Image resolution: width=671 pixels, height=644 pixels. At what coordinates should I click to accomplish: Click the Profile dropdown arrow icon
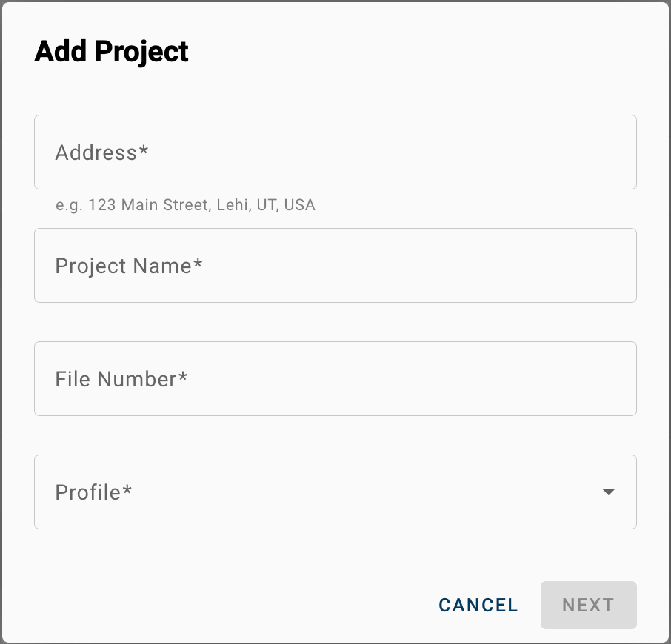tap(608, 492)
